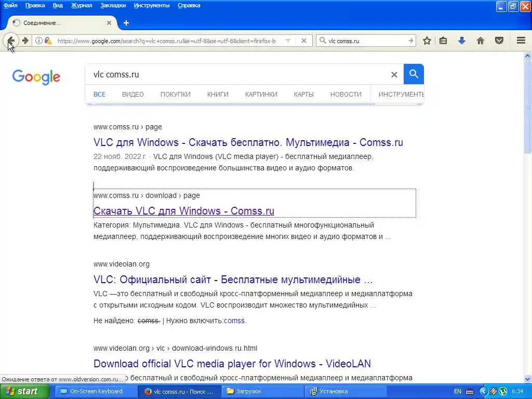
Task: Open site information icon in the address bar
Action: pyautogui.click(x=38, y=41)
